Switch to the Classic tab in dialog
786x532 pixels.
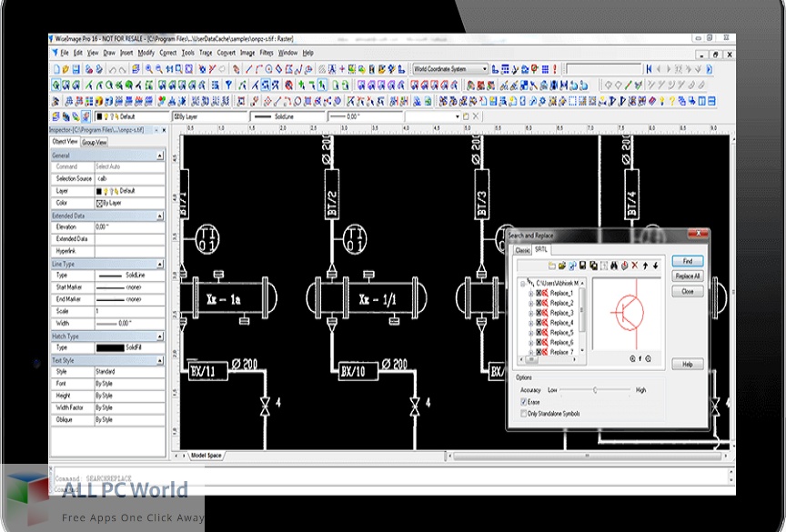point(522,250)
